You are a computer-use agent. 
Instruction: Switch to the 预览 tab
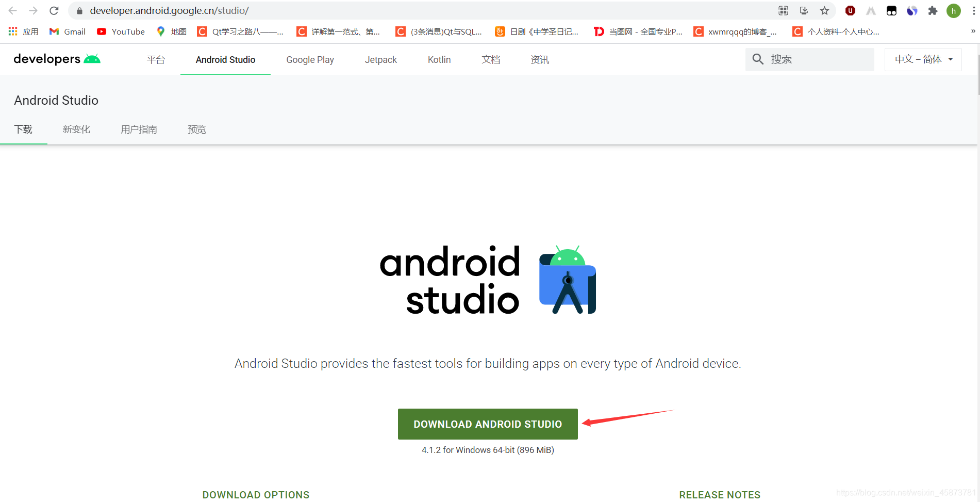click(x=197, y=129)
